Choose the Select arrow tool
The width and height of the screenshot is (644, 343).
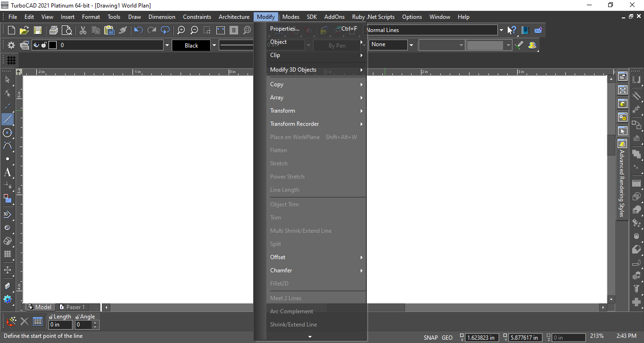pyautogui.click(x=8, y=80)
